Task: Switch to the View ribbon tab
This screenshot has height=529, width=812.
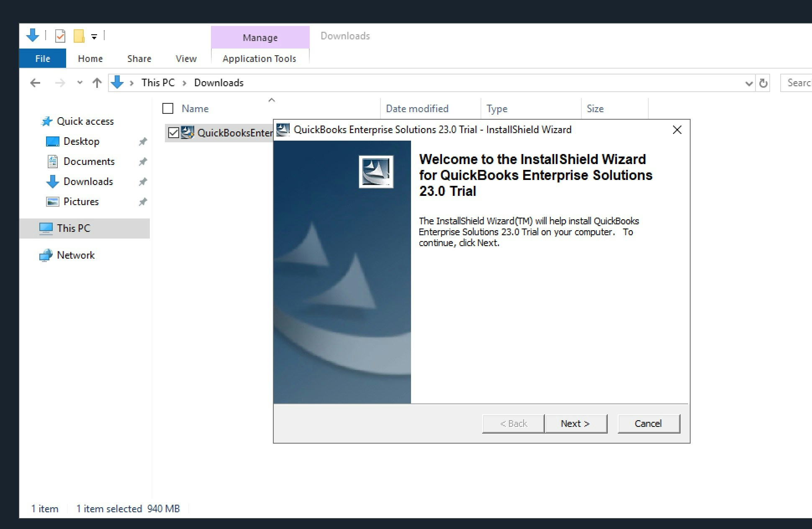Action: coord(186,59)
